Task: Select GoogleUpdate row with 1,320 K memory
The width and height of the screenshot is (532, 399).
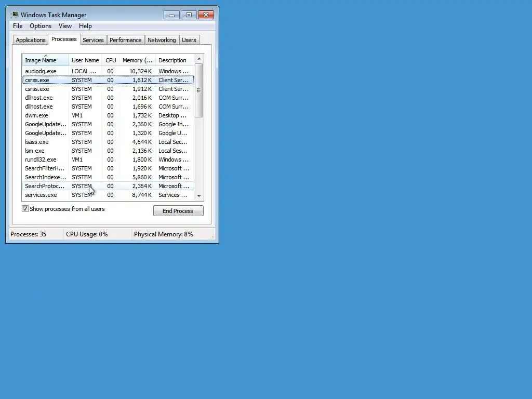Action: 108,133
